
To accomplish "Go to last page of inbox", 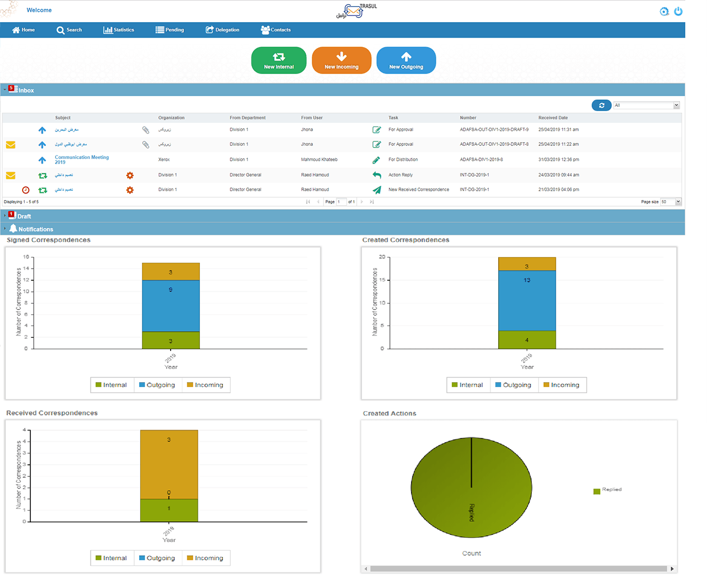I will click(372, 202).
